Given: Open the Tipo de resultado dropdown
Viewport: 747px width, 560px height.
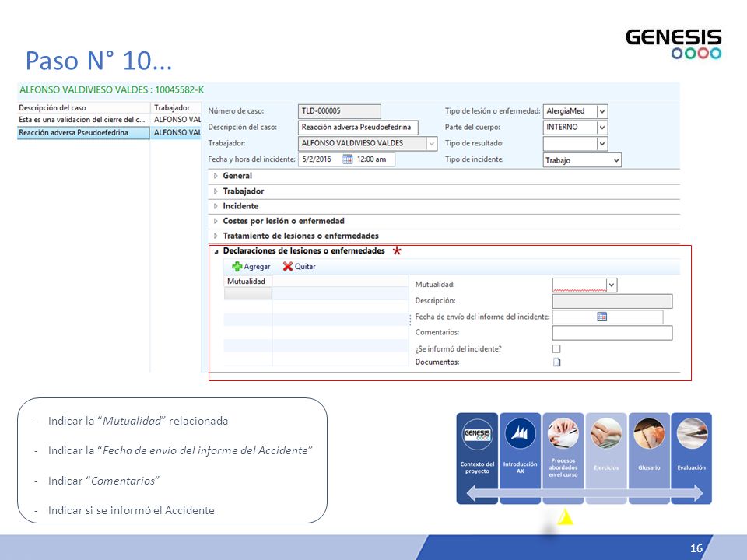Looking at the screenshot, I should click(x=602, y=144).
